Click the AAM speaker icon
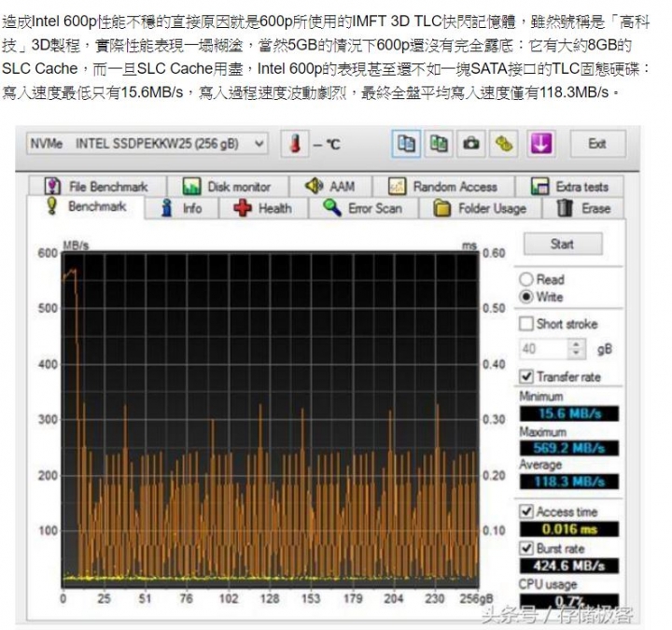The height and width of the screenshot is (630, 672). 314,186
